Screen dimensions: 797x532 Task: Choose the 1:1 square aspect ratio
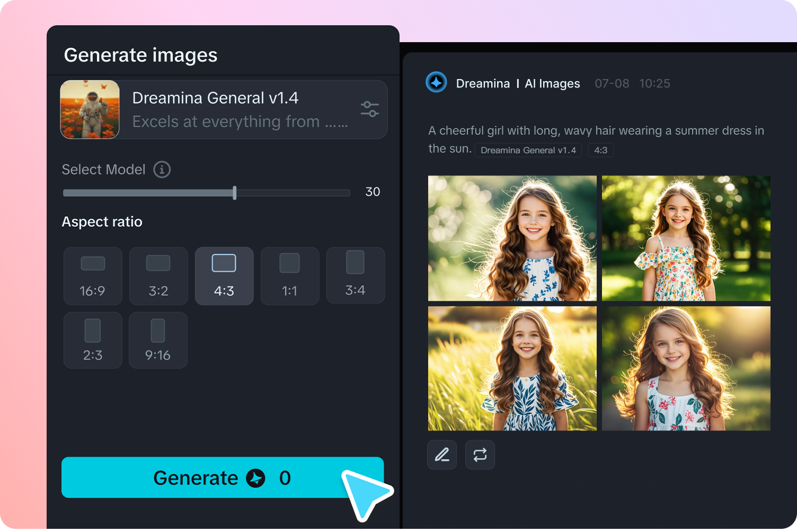click(290, 276)
